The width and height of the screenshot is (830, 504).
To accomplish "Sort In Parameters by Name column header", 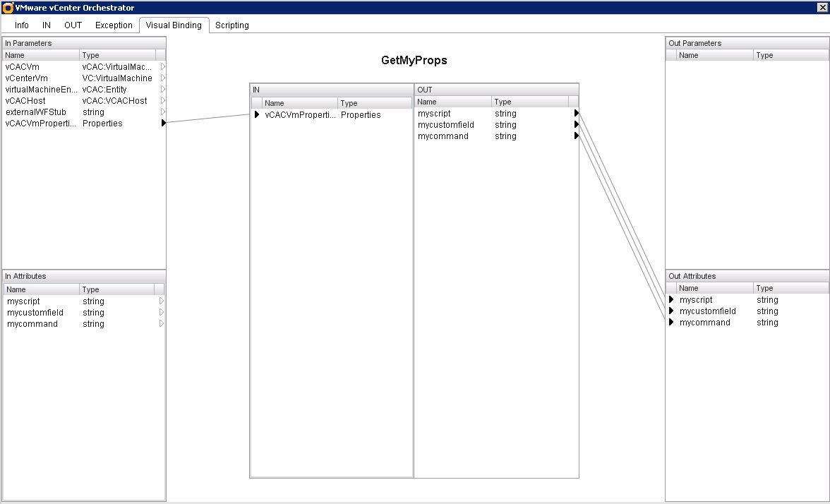I will [x=40, y=55].
